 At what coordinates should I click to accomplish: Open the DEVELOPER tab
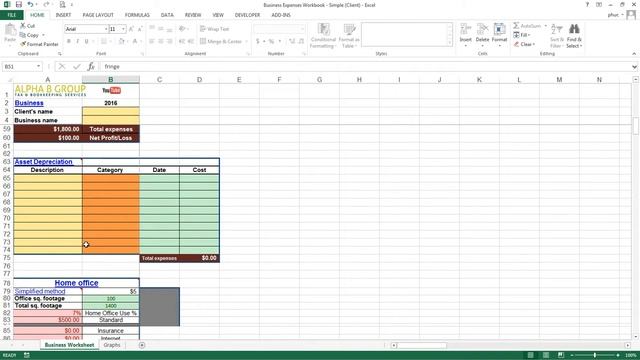tap(247, 15)
